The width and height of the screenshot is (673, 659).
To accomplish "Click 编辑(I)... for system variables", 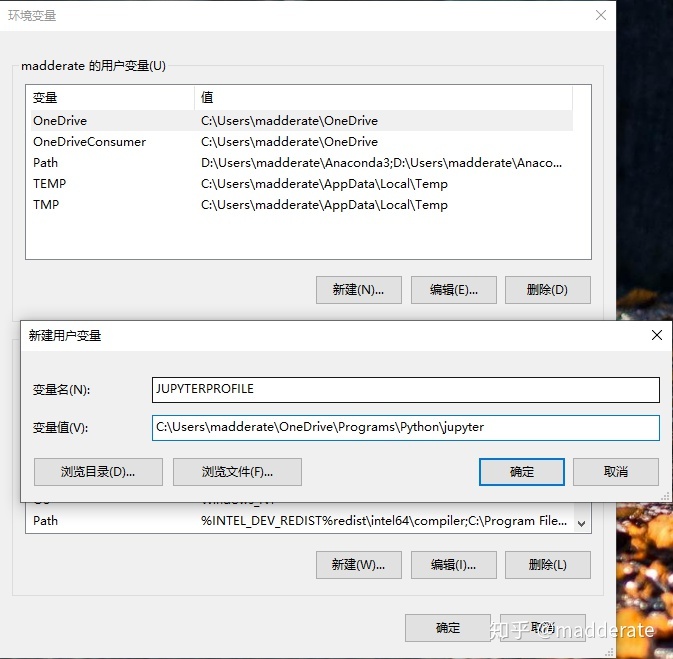I will click(454, 565).
